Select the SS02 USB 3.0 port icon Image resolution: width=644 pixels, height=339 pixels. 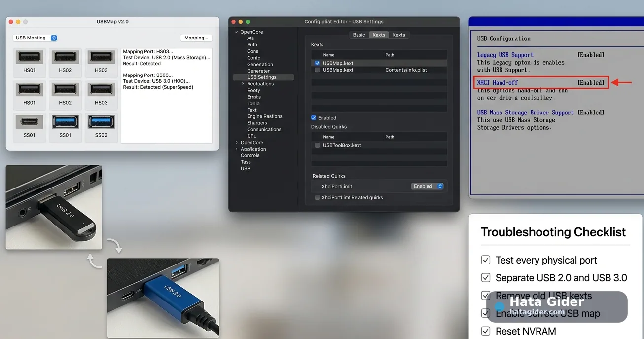click(x=101, y=121)
